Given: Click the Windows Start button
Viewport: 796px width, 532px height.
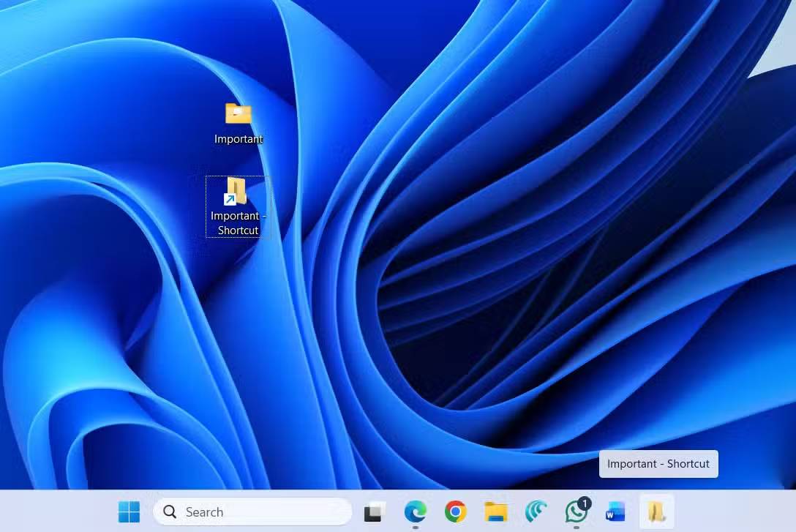Looking at the screenshot, I should pyautogui.click(x=129, y=512).
